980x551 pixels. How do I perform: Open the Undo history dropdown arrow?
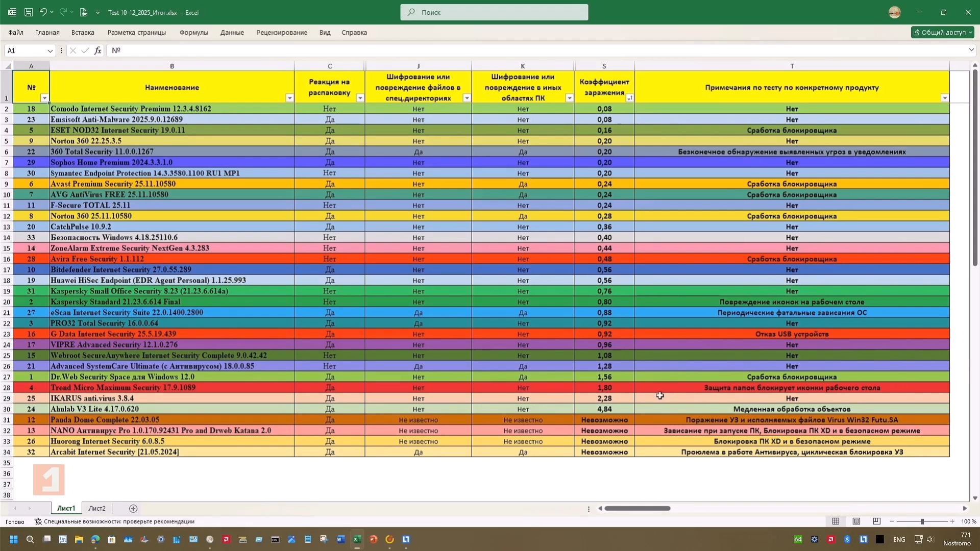coord(52,12)
